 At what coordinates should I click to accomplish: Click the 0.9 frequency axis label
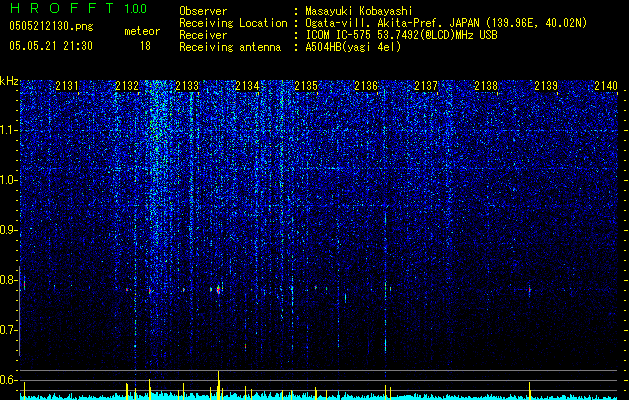(x=8, y=230)
